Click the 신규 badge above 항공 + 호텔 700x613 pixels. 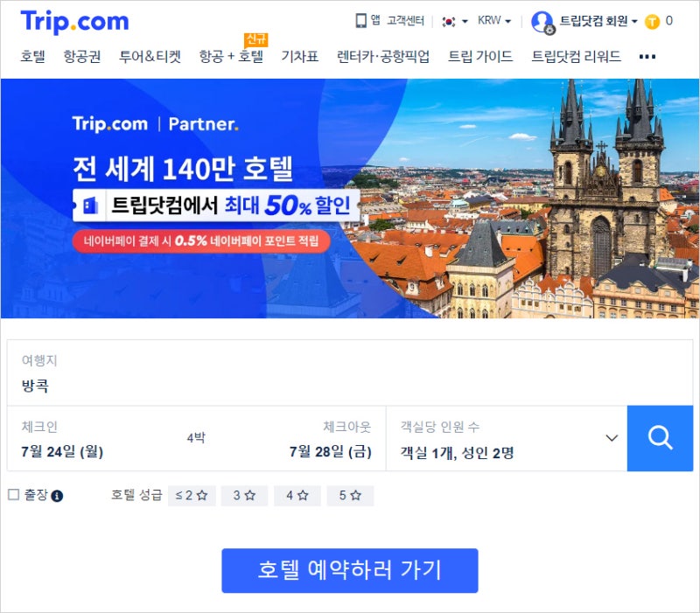coord(255,39)
